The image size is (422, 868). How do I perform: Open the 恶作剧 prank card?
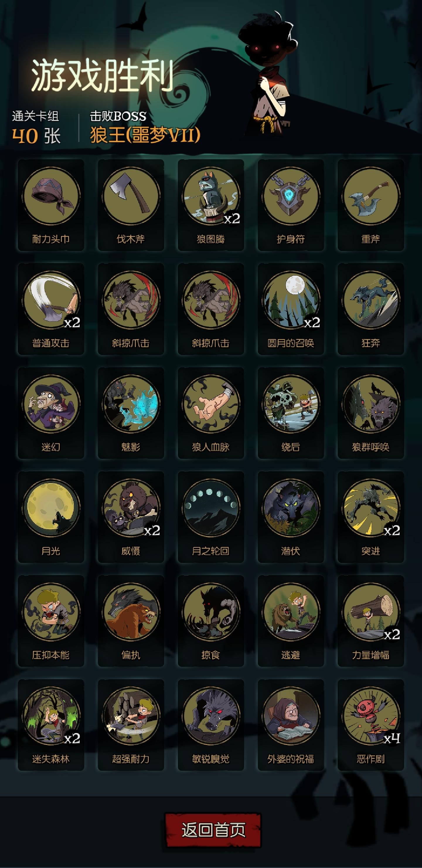[371, 725]
